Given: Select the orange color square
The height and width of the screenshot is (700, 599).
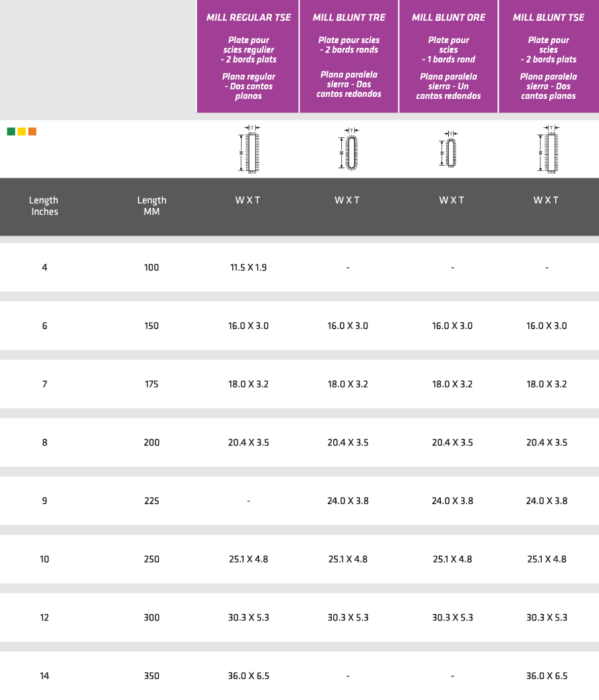Looking at the screenshot, I should tap(32, 131).
